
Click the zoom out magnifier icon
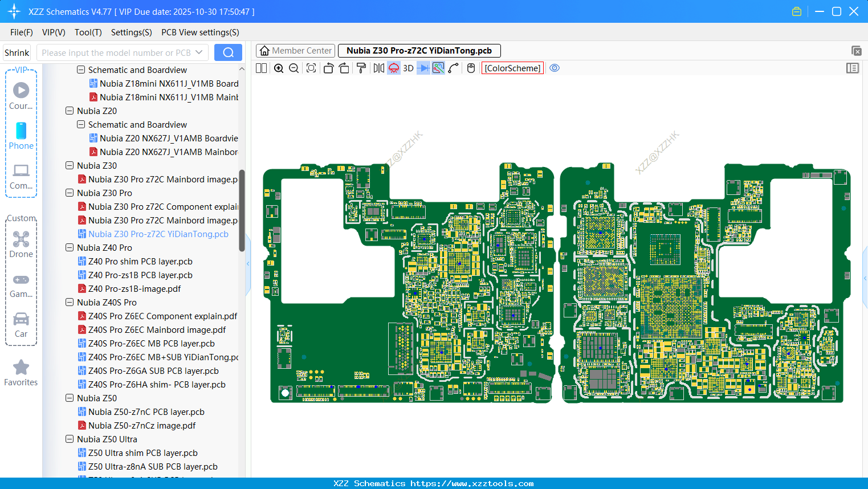[x=294, y=68]
